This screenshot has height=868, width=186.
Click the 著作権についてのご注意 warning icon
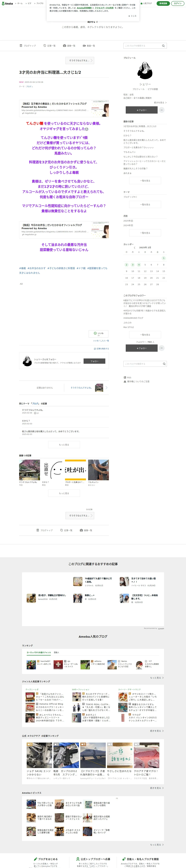tap(125, 381)
